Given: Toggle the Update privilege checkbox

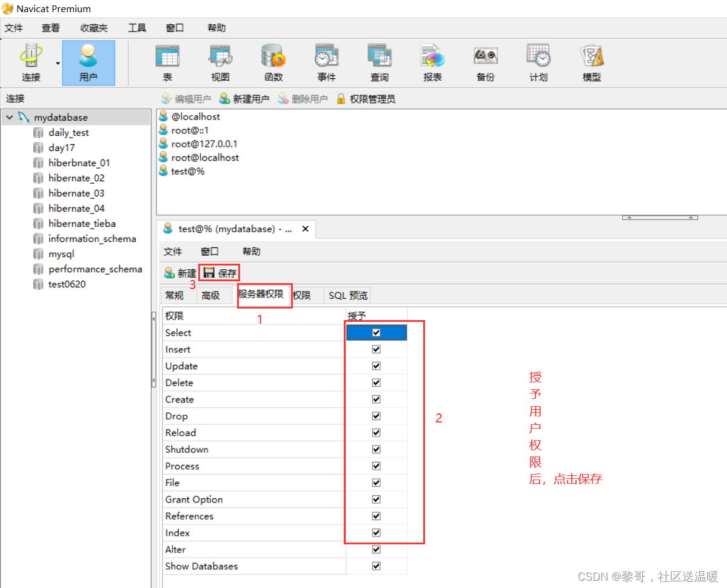Looking at the screenshot, I should point(376,366).
